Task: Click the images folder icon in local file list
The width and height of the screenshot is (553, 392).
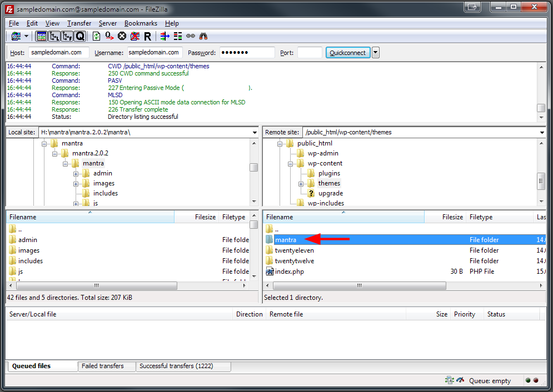Action: click(x=13, y=250)
